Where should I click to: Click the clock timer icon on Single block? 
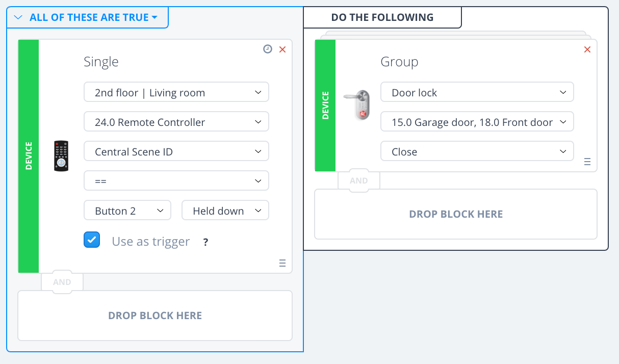[268, 49]
